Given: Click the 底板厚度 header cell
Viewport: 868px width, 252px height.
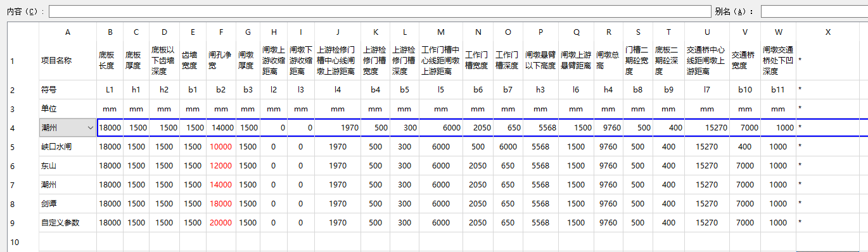Looking at the screenshot, I should coord(136,61).
